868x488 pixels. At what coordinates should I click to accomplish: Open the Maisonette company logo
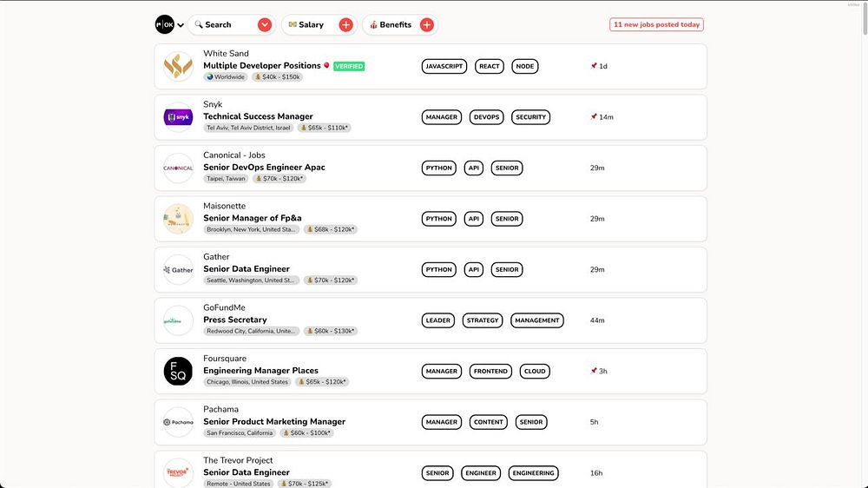[x=178, y=219]
